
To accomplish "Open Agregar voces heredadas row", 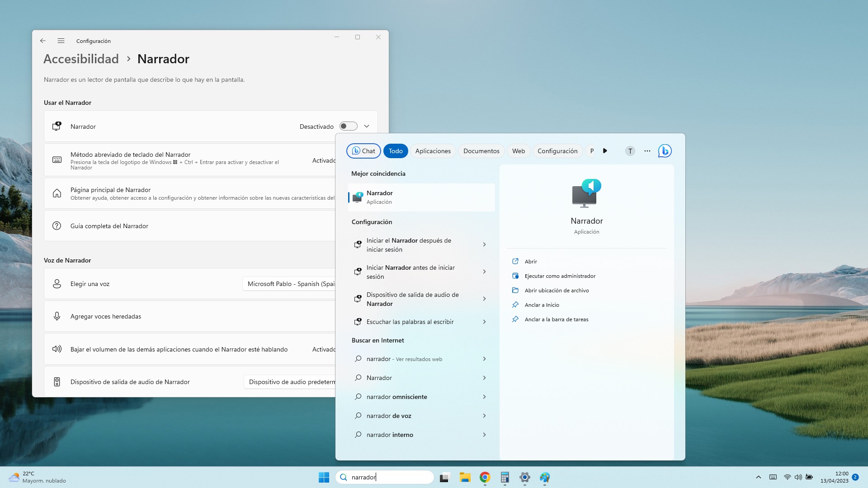I will (190, 316).
